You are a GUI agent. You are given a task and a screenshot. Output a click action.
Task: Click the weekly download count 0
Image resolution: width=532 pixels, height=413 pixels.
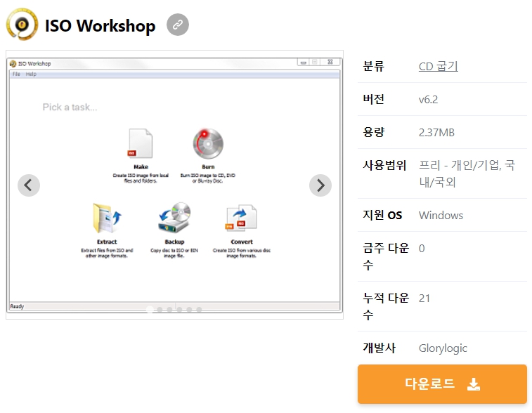(422, 249)
